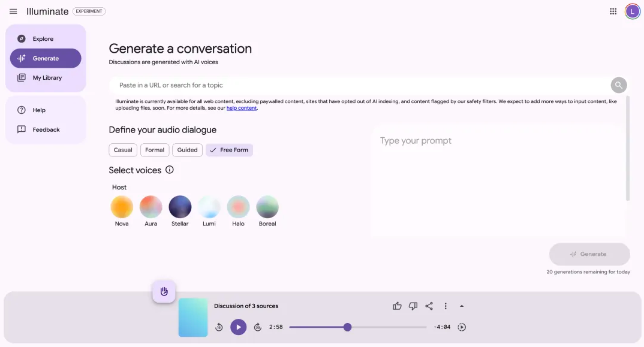Rewind the audio ten seconds
The height and width of the screenshot is (347, 644).
pyautogui.click(x=219, y=327)
